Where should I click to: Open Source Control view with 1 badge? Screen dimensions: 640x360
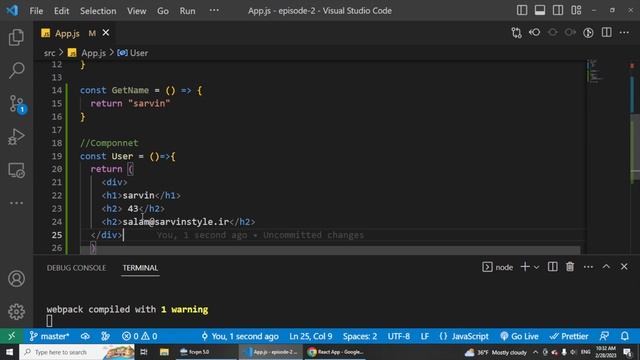(x=17, y=104)
